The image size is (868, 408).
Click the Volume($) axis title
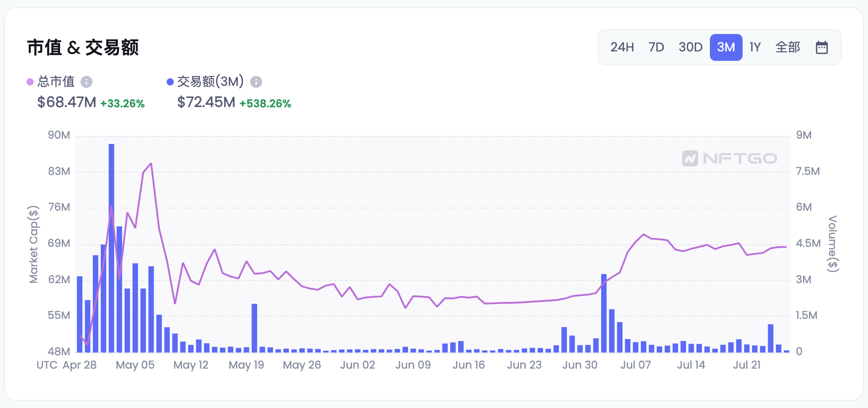click(x=832, y=244)
